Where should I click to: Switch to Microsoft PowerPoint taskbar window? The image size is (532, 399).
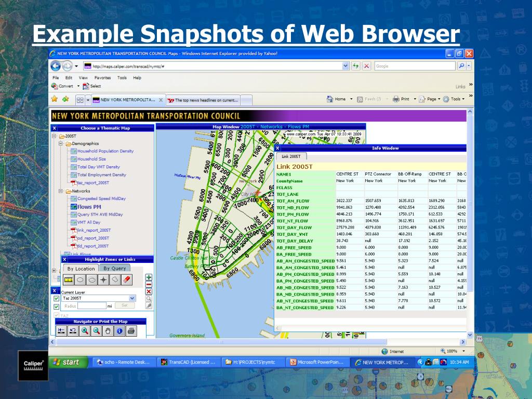coord(317,362)
